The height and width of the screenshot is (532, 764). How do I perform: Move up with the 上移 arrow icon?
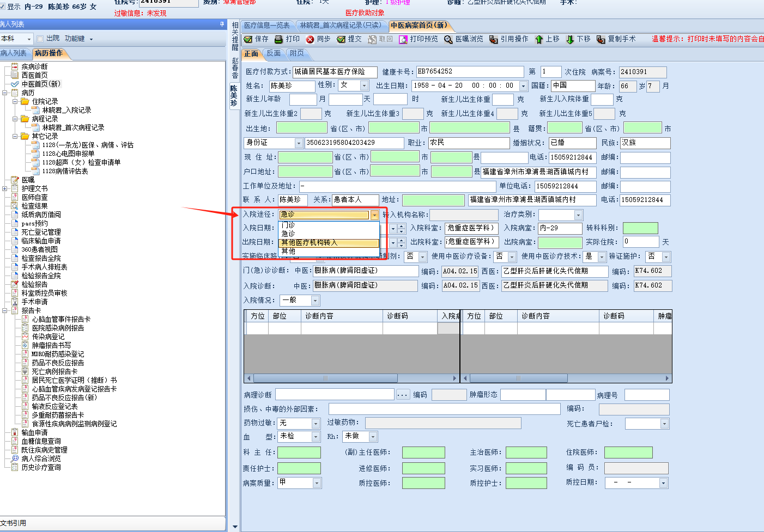click(539, 39)
